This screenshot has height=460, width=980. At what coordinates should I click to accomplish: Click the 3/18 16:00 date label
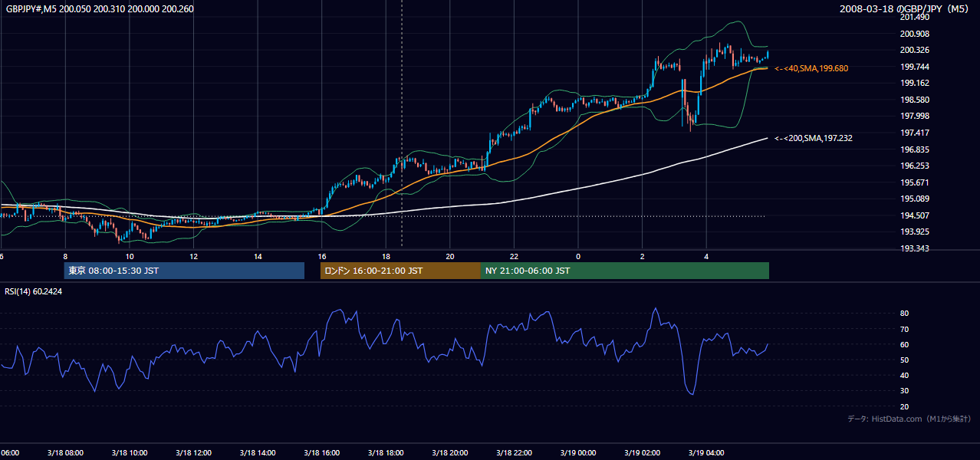click(x=321, y=453)
